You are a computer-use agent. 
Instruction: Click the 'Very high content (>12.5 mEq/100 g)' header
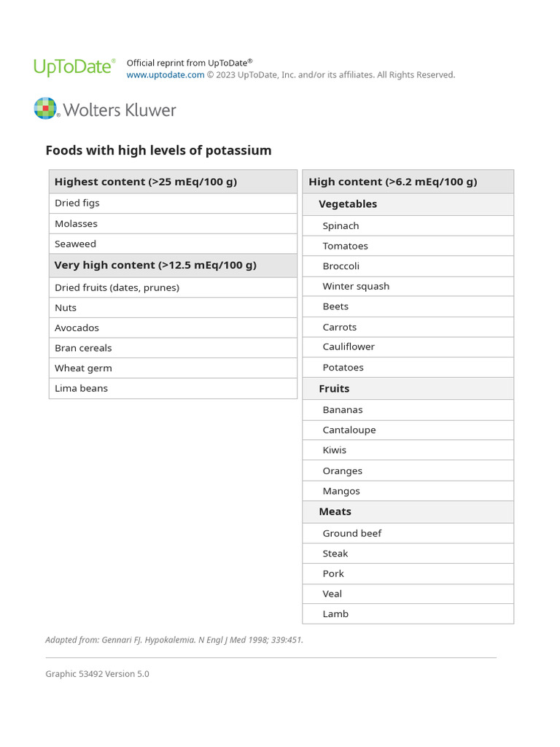(x=155, y=266)
